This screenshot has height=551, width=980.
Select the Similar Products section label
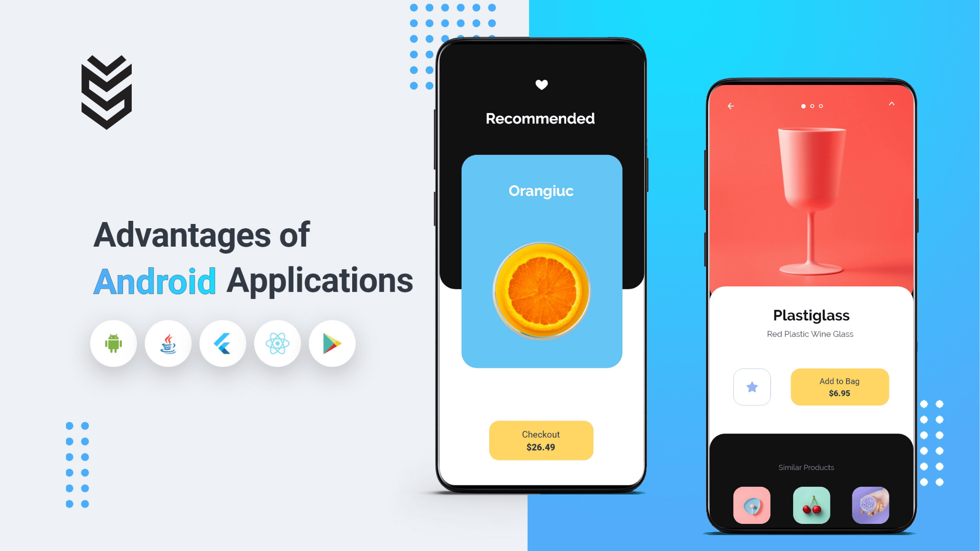point(806,467)
